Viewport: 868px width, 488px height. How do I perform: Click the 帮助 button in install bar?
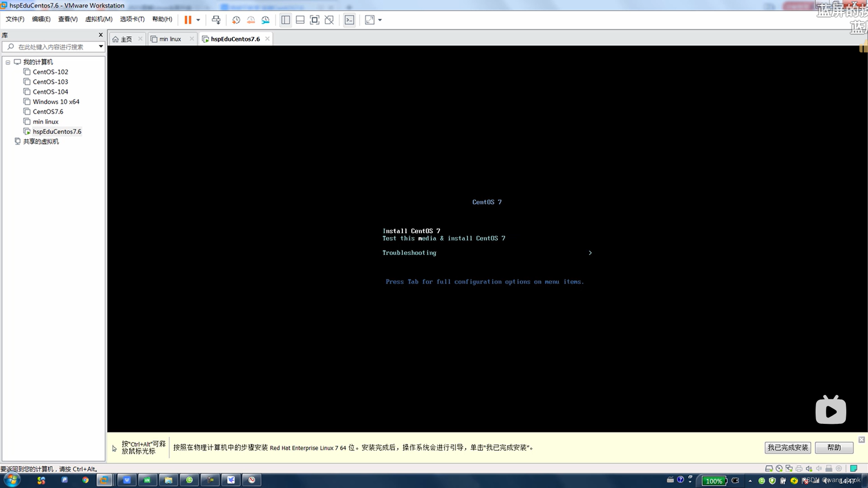(x=834, y=447)
